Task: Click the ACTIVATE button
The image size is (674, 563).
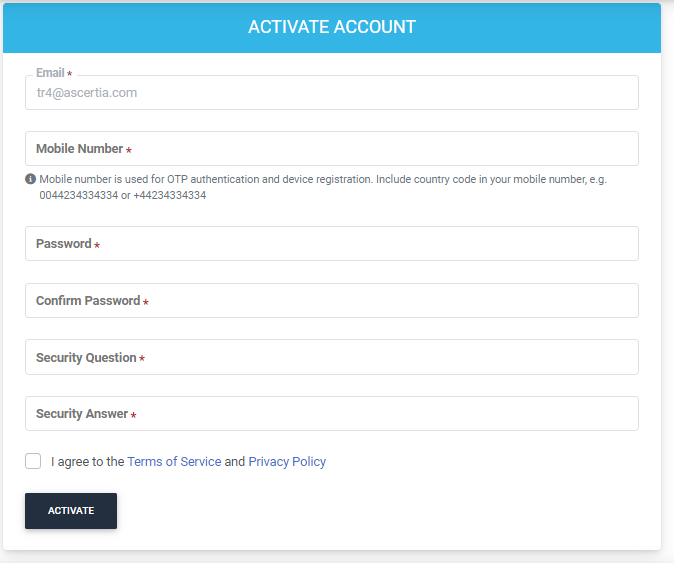Action: (71, 511)
